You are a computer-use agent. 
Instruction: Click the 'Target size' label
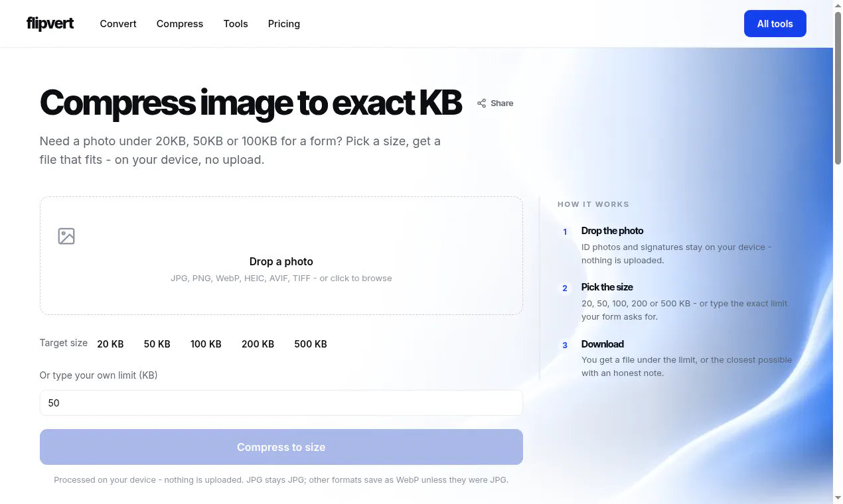pos(64,343)
